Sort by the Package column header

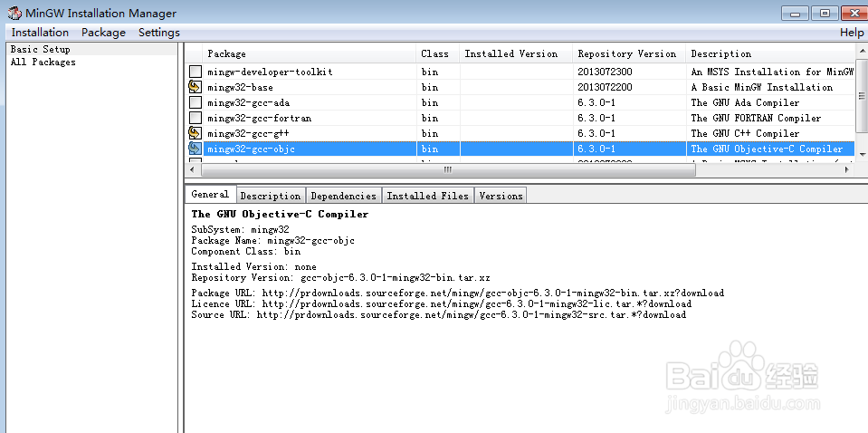(x=309, y=53)
